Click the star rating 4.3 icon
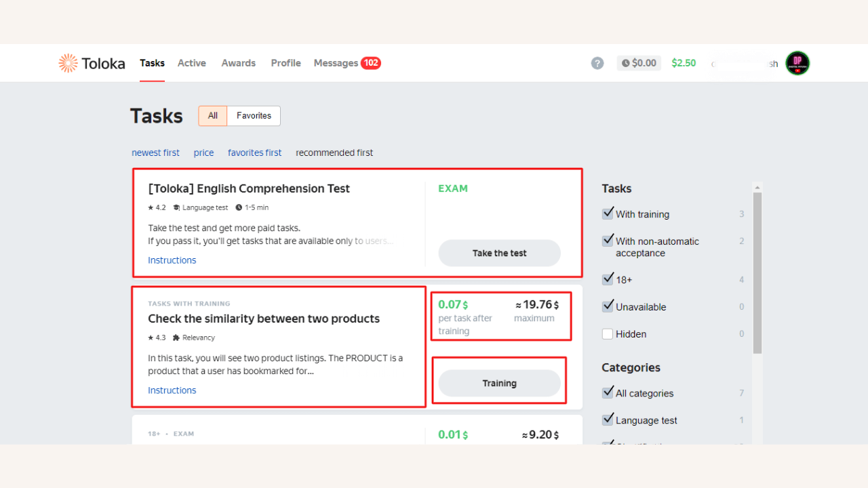Viewport: 868px width, 488px height. (151, 338)
